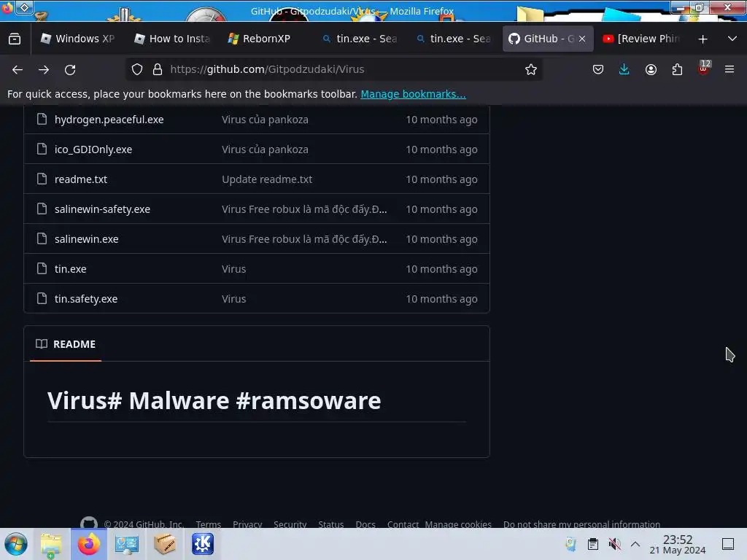Go forward with the forward arrow
Viewport: 747px width, 560px height.
(44, 69)
